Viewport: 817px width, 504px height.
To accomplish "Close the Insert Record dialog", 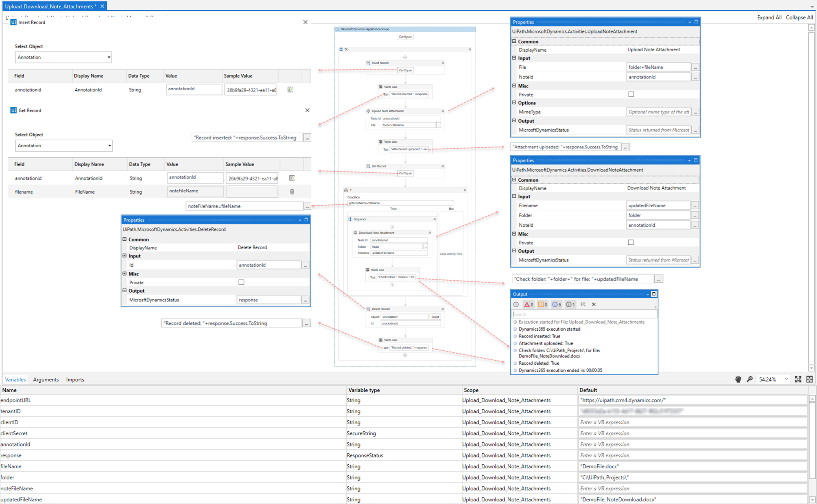I will click(x=305, y=22).
